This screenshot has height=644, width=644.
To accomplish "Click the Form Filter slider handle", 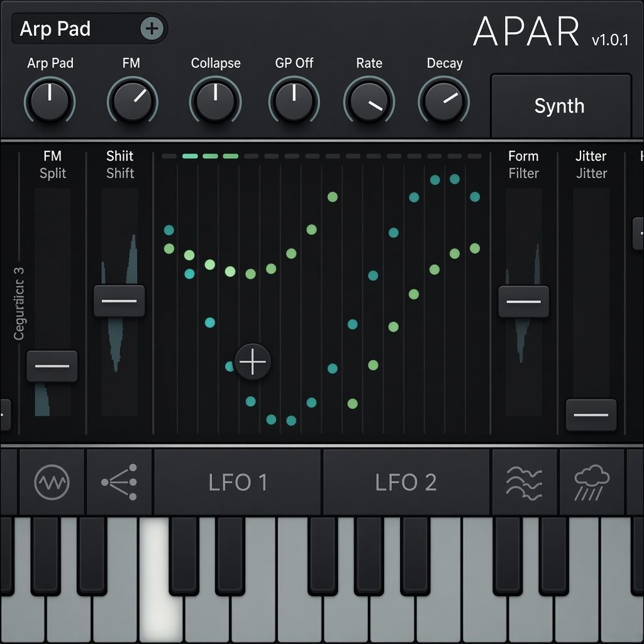I will point(524,301).
